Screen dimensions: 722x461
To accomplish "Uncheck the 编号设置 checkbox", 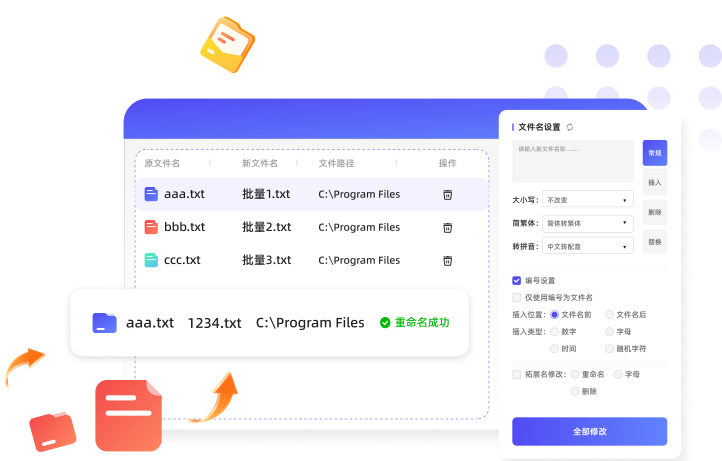I will (x=517, y=280).
